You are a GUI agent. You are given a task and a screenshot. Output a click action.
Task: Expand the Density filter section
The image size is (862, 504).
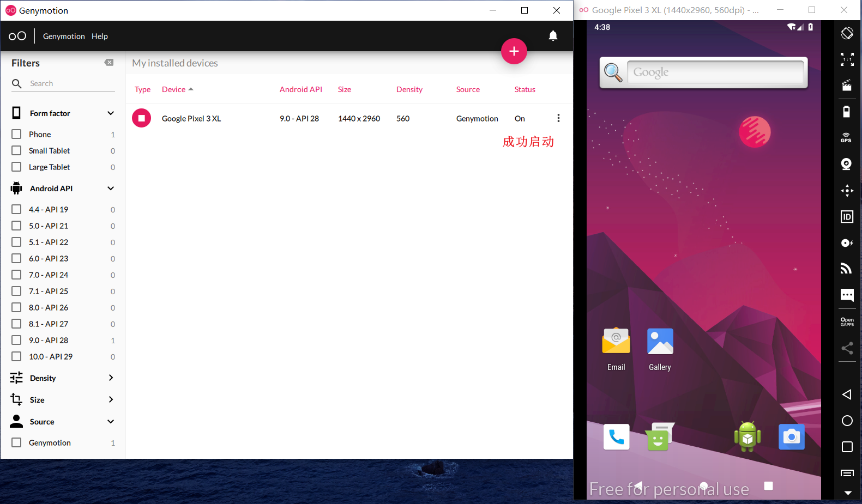click(x=111, y=378)
